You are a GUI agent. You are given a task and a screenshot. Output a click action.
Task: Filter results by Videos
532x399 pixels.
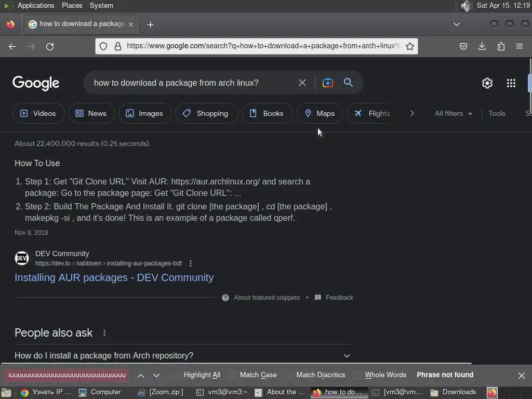(38, 113)
